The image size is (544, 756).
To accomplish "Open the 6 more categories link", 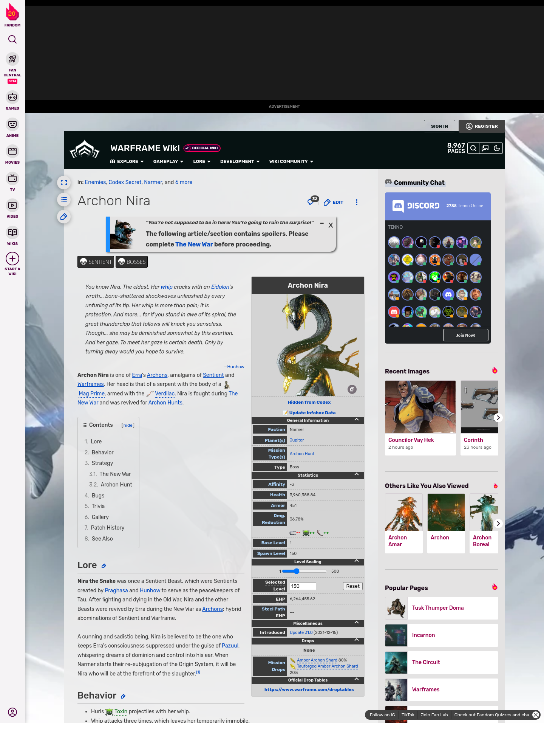I will [184, 182].
